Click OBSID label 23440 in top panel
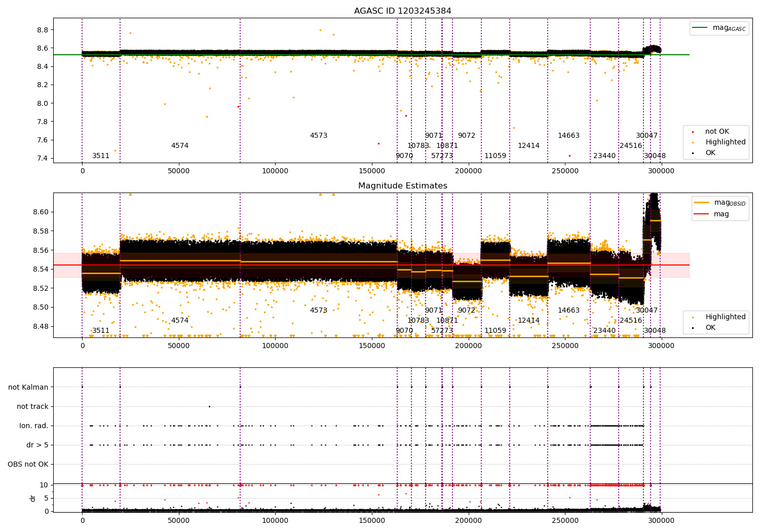 [604, 156]
